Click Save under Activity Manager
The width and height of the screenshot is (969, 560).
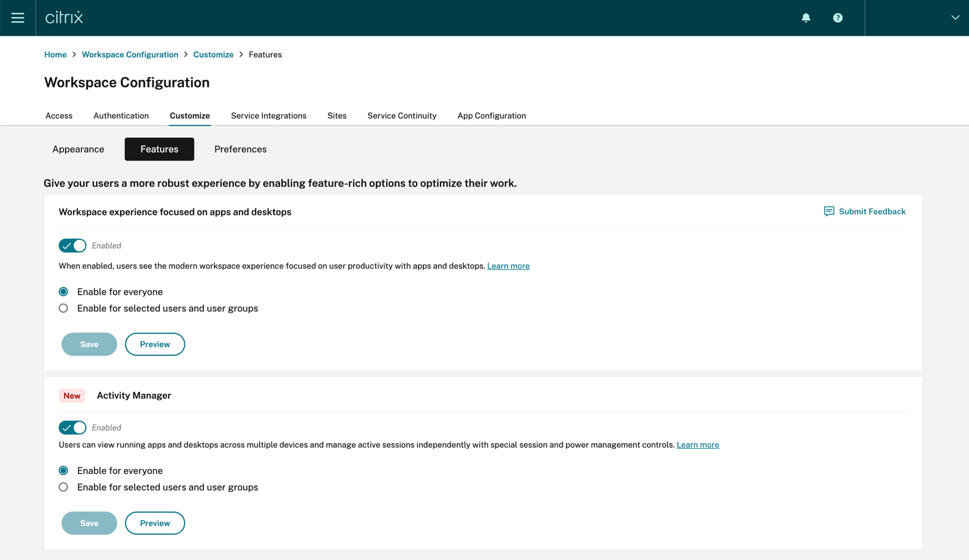point(89,523)
